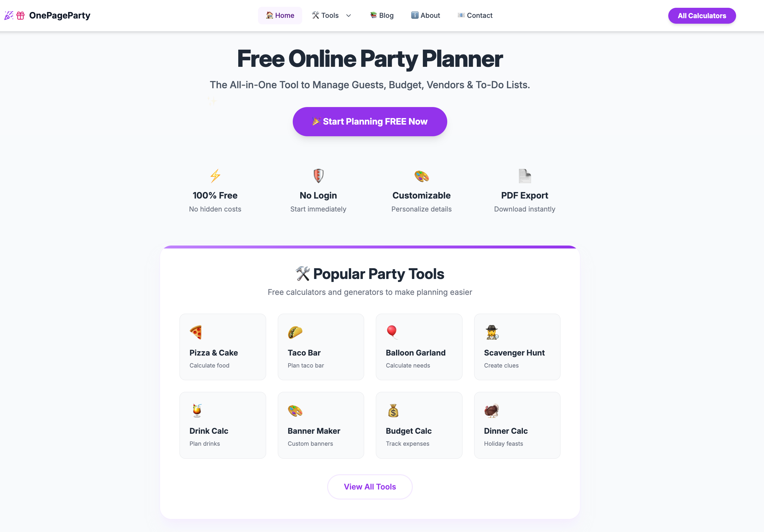Click the View All Tools button
Viewport: 764px width, 532px height.
click(370, 487)
